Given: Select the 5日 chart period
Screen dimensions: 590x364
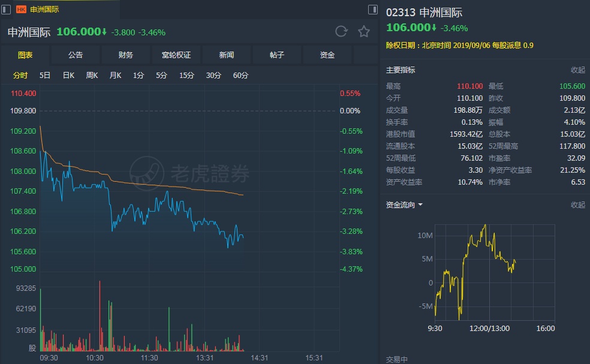Looking at the screenshot, I should pyautogui.click(x=45, y=76).
